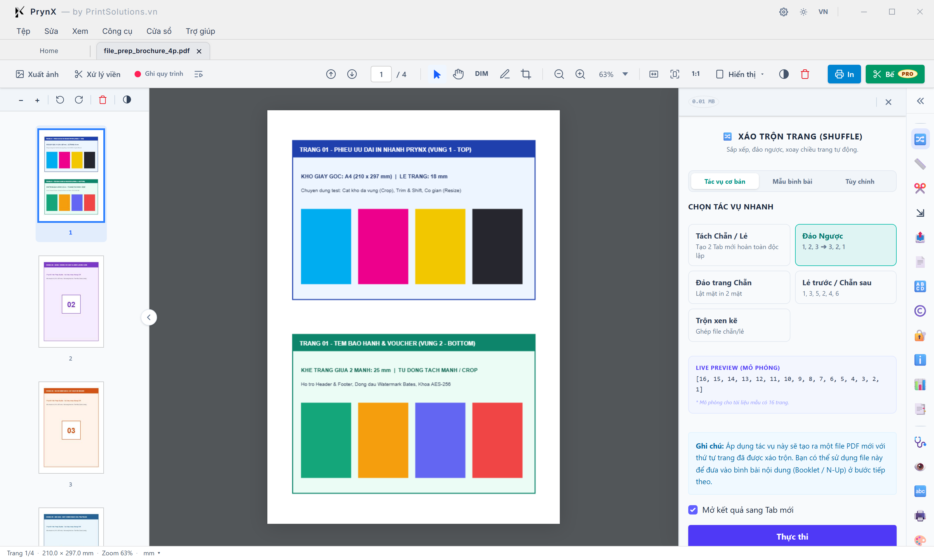Screen dimensions: 934x560
Task: Zoom in using the plus magnifier
Action: point(580,74)
